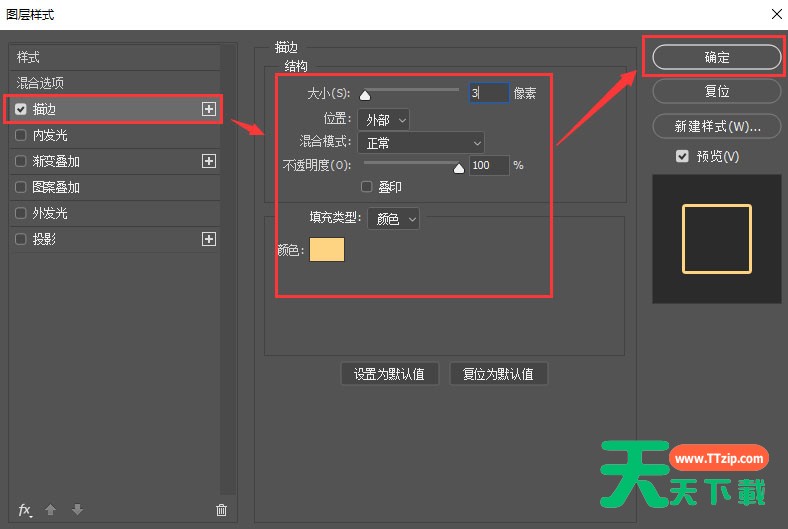Select the 外发光 style row label

click(x=50, y=213)
